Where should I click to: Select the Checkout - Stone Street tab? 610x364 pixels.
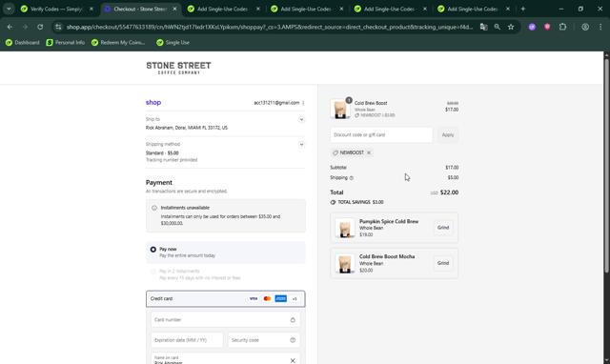coord(141,9)
